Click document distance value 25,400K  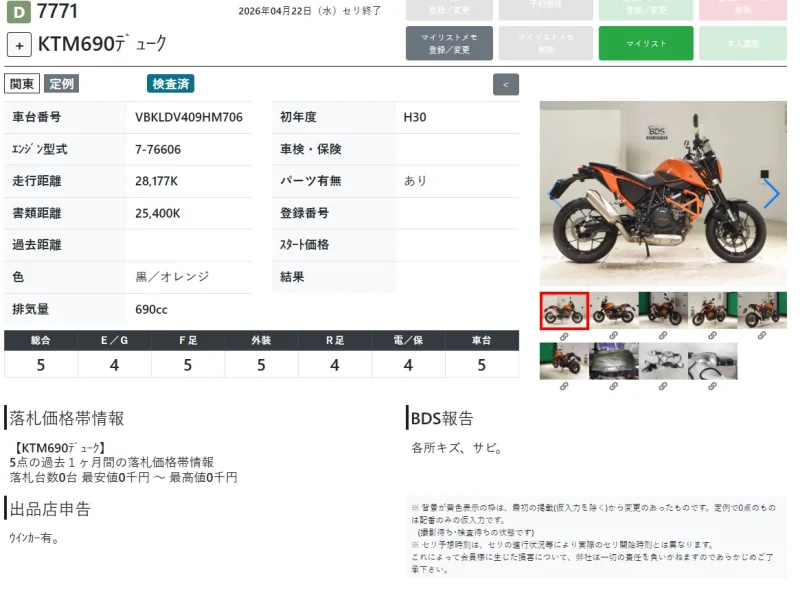[158, 213]
